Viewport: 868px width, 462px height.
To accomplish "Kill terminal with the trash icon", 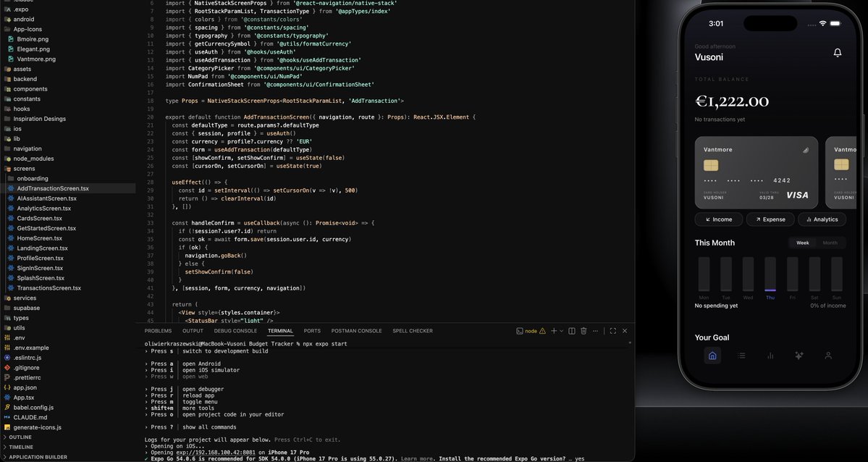I will pyautogui.click(x=583, y=331).
